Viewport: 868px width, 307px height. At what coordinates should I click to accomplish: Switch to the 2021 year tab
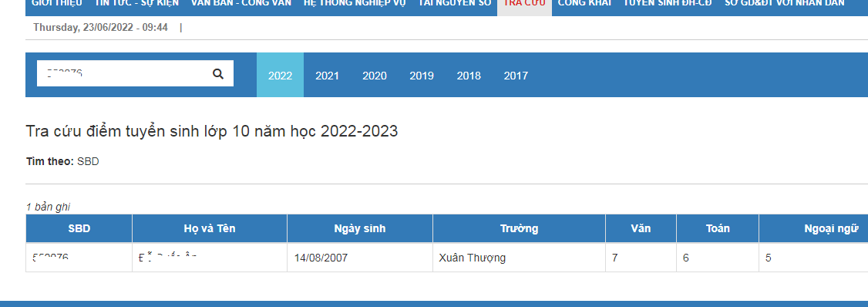pyautogui.click(x=327, y=76)
